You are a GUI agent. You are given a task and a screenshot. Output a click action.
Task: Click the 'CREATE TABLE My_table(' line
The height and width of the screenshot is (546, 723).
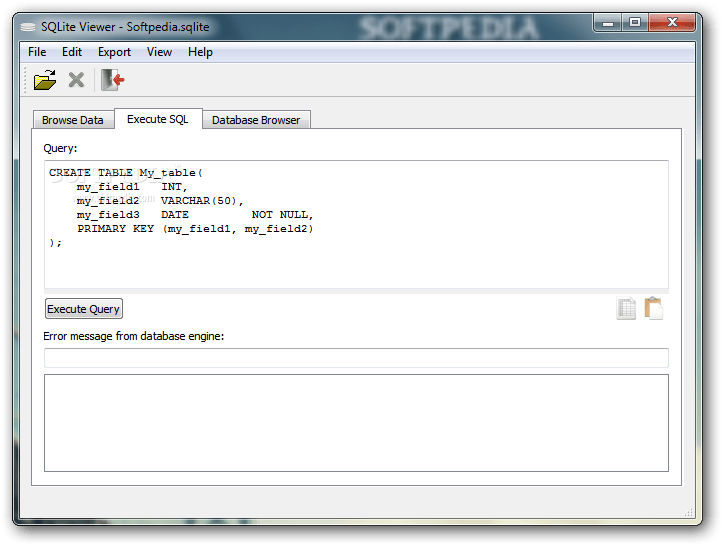coord(125,172)
